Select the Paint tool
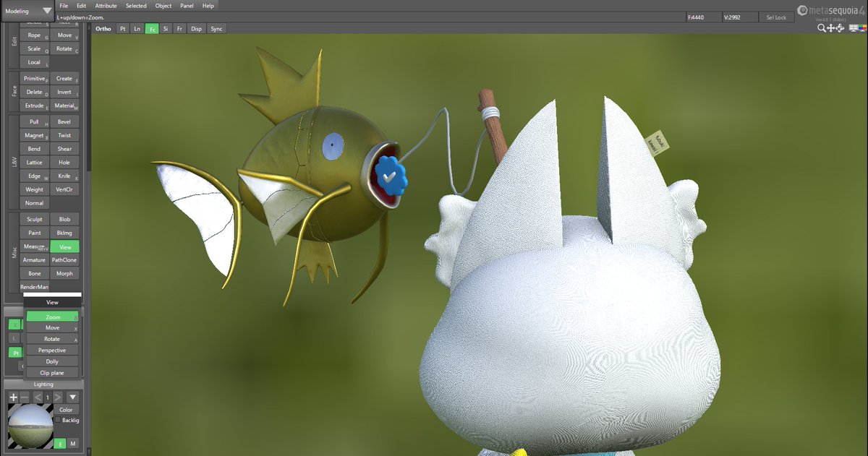Viewport: 868px width, 456px height. pyautogui.click(x=34, y=233)
